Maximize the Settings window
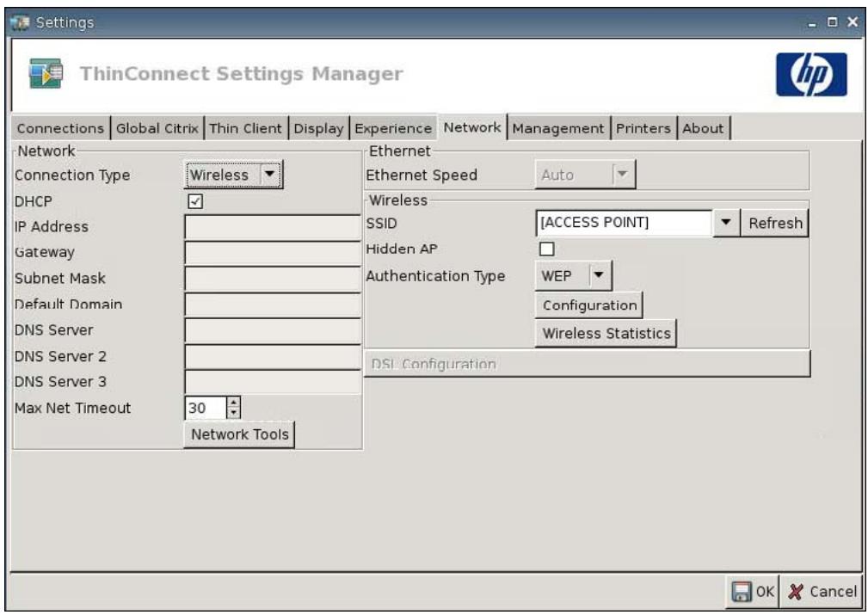Image resolution: width=868 pixels, height=615 pixels. [x=832, y=22]
